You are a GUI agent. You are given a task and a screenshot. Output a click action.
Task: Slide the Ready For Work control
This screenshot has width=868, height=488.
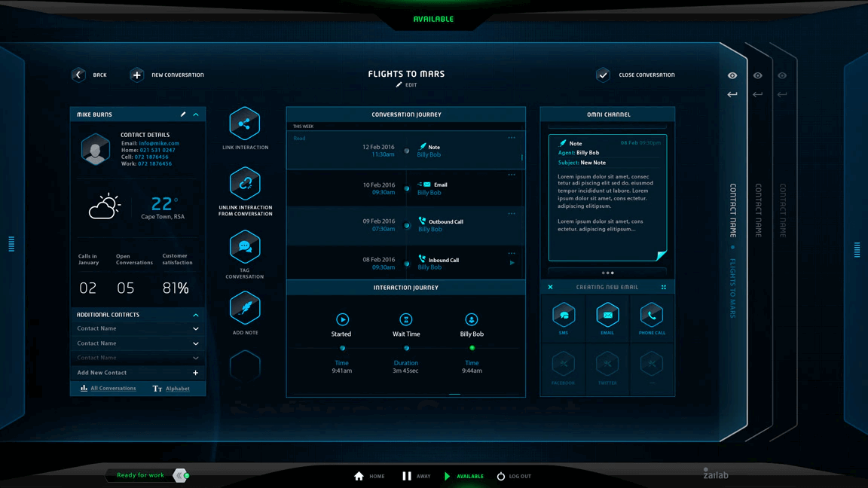(179, 475)
